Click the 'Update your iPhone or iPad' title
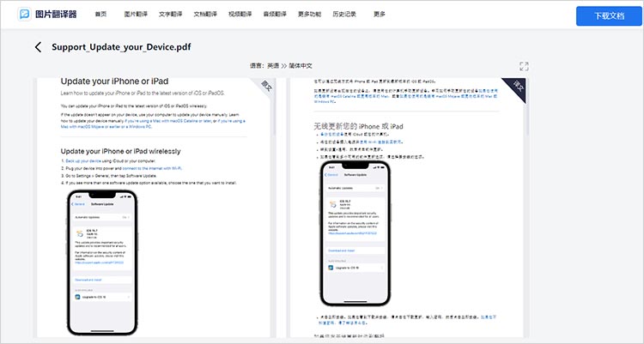The height and width of the screenshot is (344, 644). pyautogui.click(x=114, y=81)
